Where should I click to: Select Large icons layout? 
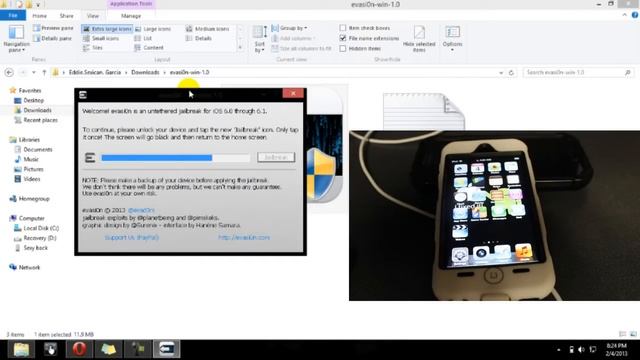click(153, 29)
